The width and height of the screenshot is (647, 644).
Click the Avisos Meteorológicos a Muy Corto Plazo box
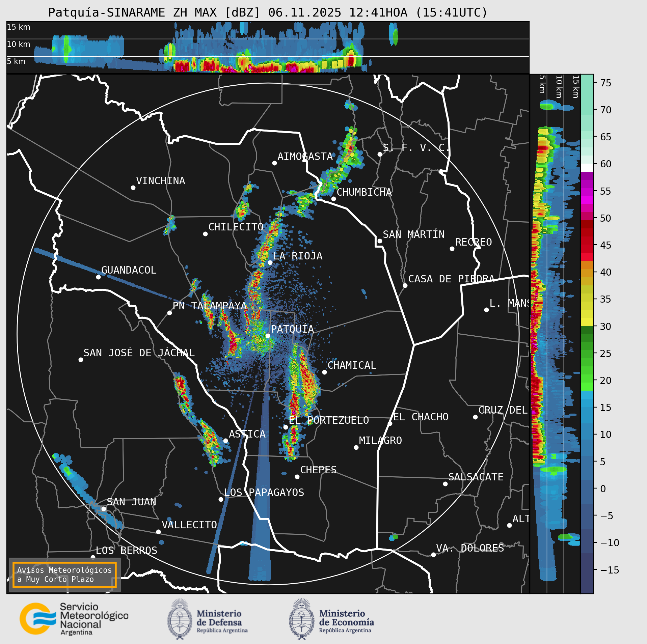(64, 575)
